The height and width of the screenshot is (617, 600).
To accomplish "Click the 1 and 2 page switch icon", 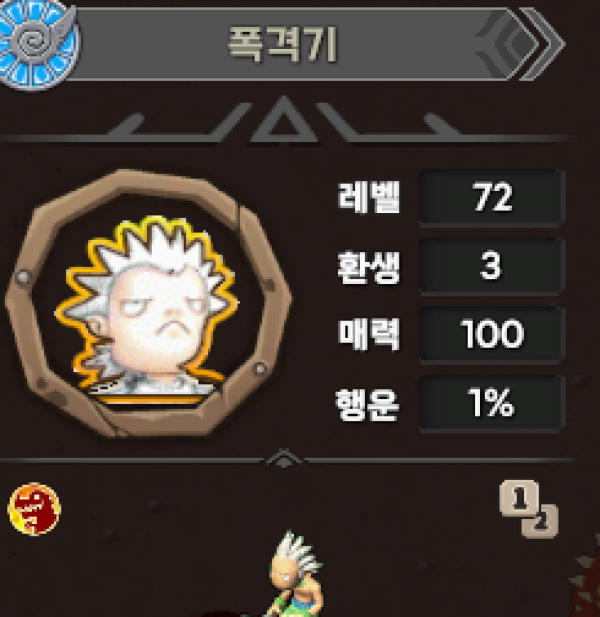I will click(x=529, y=509).
